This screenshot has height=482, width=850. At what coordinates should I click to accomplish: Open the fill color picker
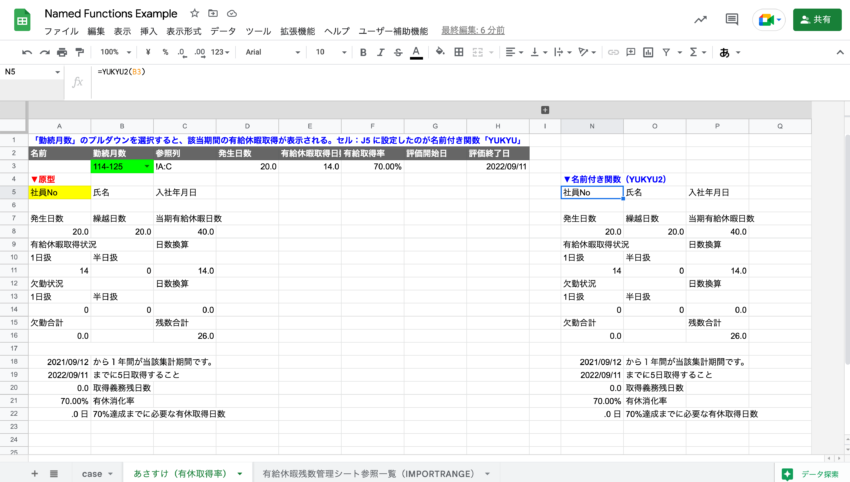(x=440, y=52)
